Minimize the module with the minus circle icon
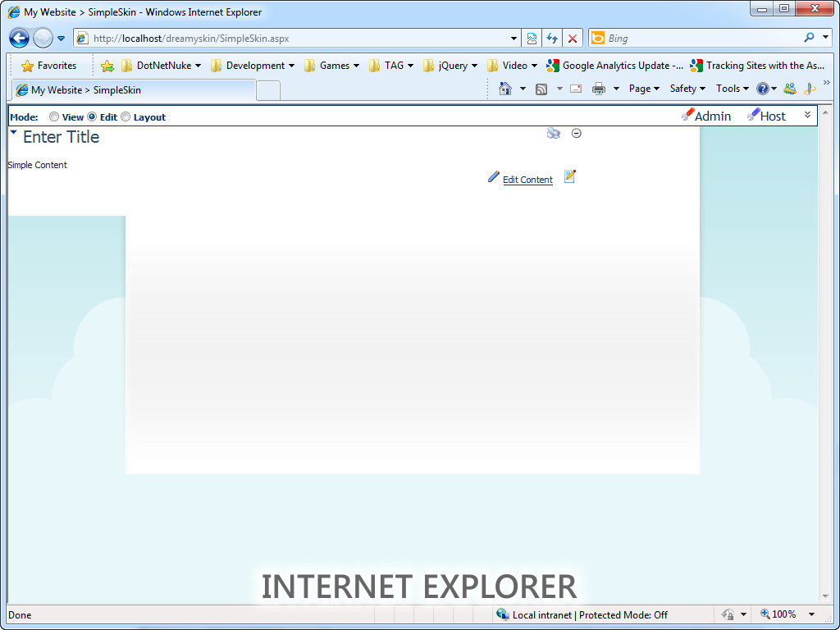The image size is (840, 630). pos(577,134)
